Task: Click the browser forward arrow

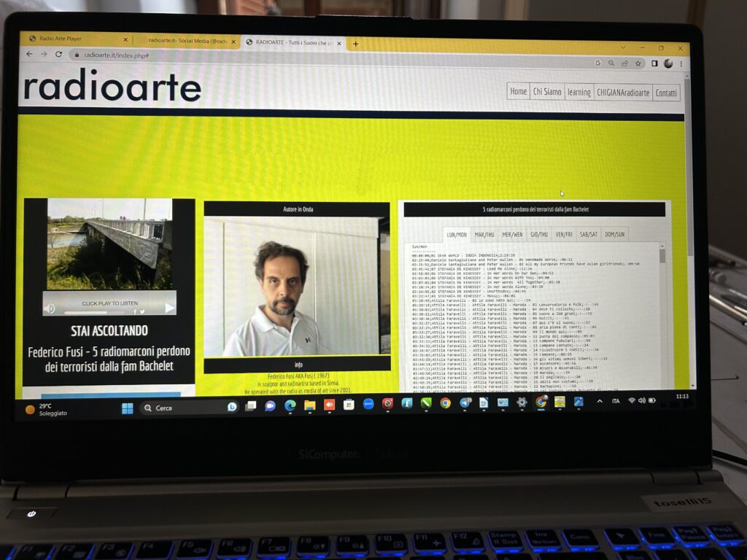Action: 44,54
